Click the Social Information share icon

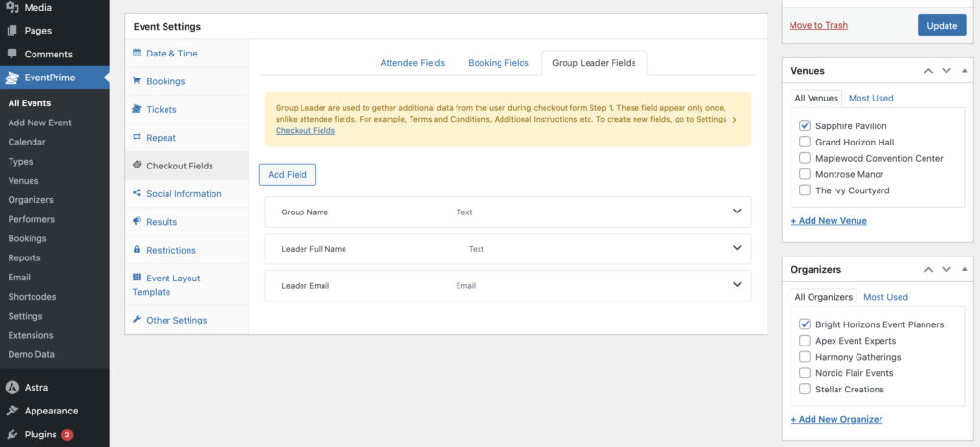[x=138, y=193]
